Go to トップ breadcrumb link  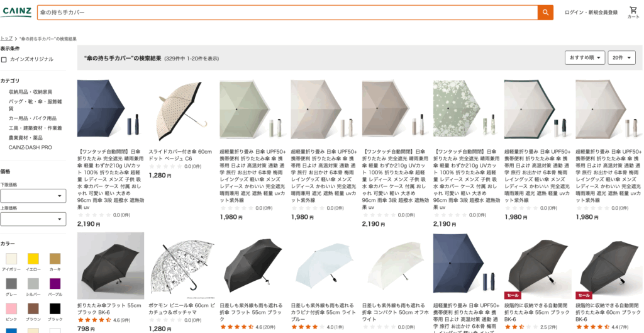point(6,38)
